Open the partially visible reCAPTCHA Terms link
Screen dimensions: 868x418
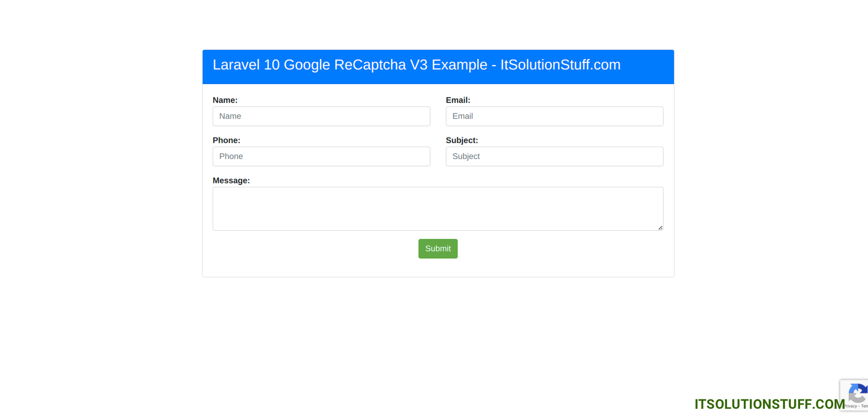click(x=864, y=406)
